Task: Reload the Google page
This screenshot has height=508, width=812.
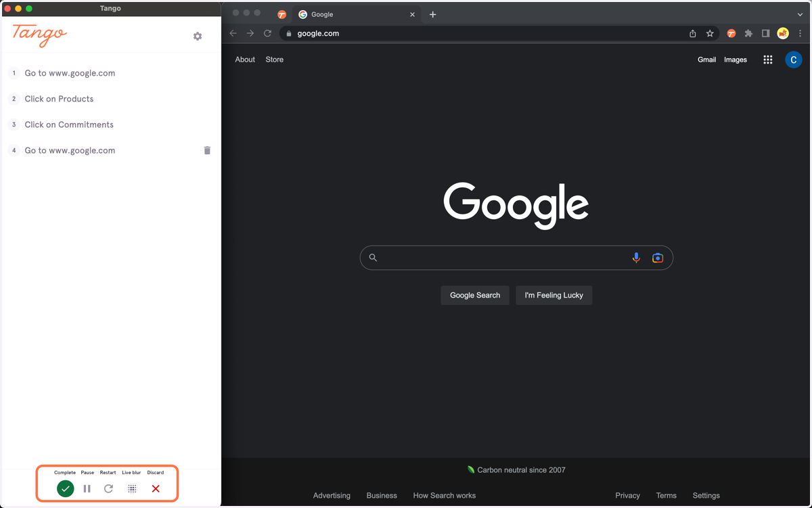Action: click(x=268, y=33)
